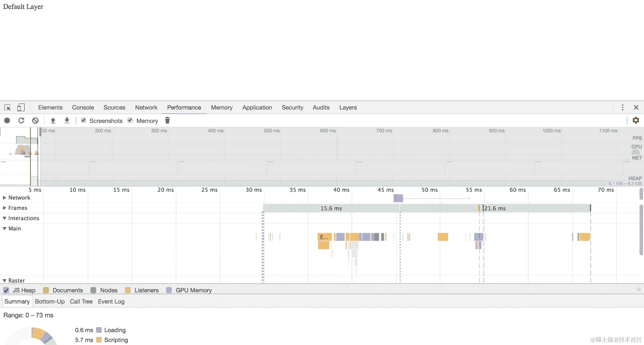Open the Elements tab
Image resolution: width=644 pixels, height=345 pixels.
pyautogui.click(x=50, y=107)
